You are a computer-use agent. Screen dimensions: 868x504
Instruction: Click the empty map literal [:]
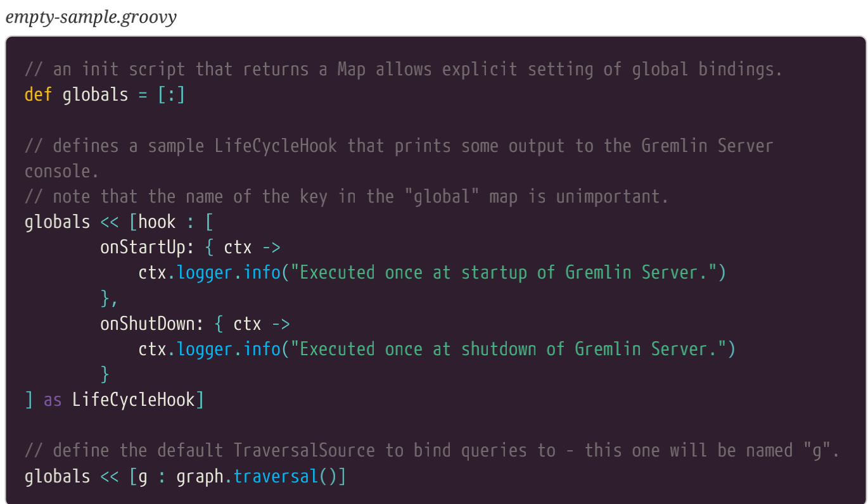(171, 95)
